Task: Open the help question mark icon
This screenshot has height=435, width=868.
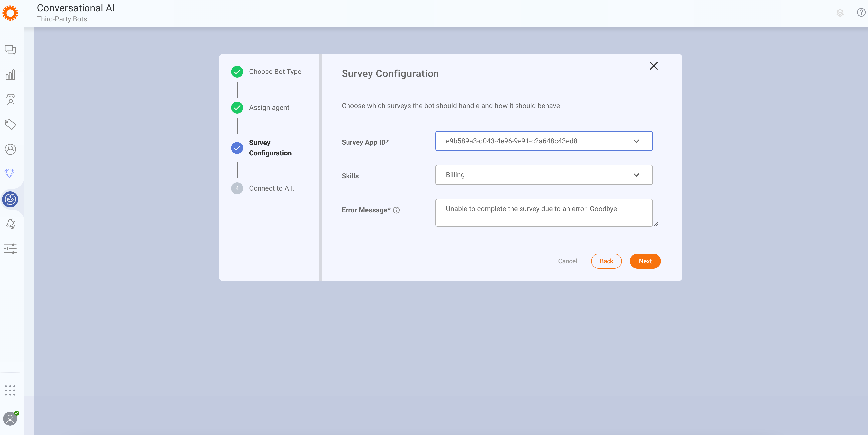Action: point(861,13)
